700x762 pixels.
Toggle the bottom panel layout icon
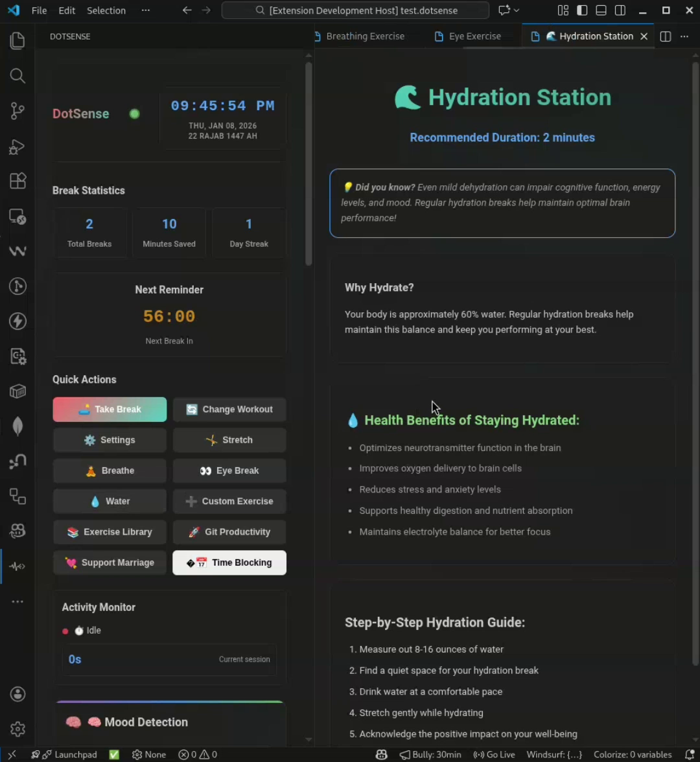[x=601, y=10]
